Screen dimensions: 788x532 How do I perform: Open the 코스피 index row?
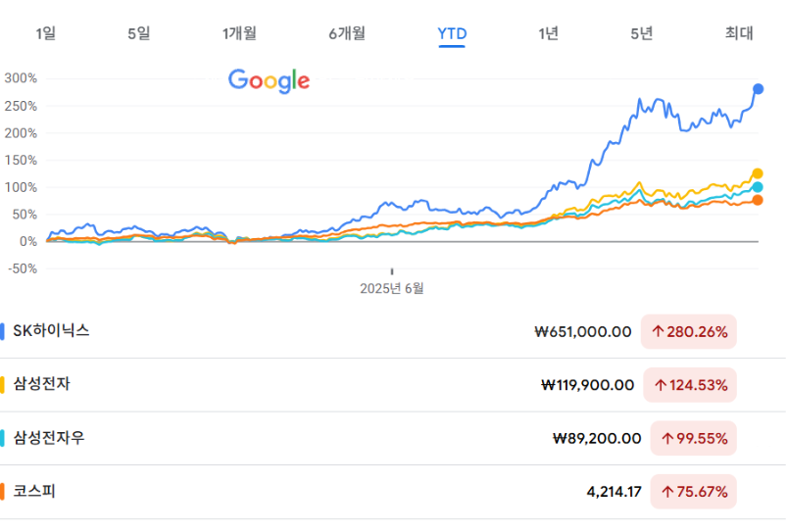pos(33,491)
